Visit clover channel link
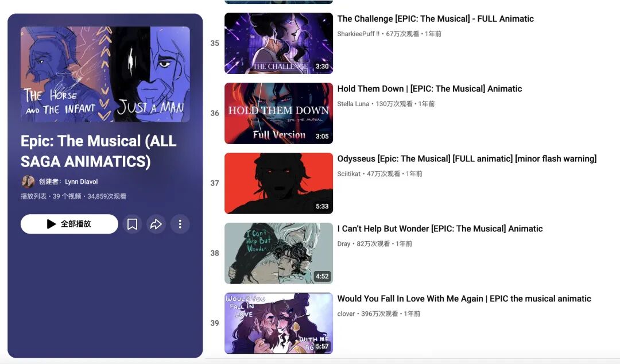 (x=346, y=313)
